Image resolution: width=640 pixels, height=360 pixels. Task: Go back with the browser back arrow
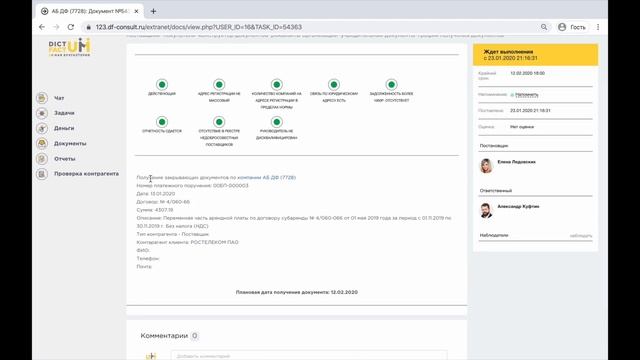point(42,27)
